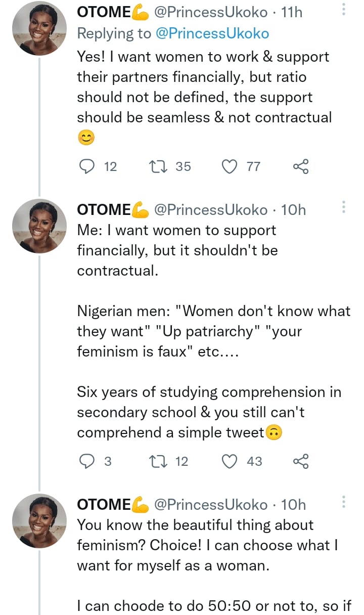Viewport: 364px width, 615px height.
Task: Open the @PrincessUkoko link after 'Replying to'
Action: point(212,33)
